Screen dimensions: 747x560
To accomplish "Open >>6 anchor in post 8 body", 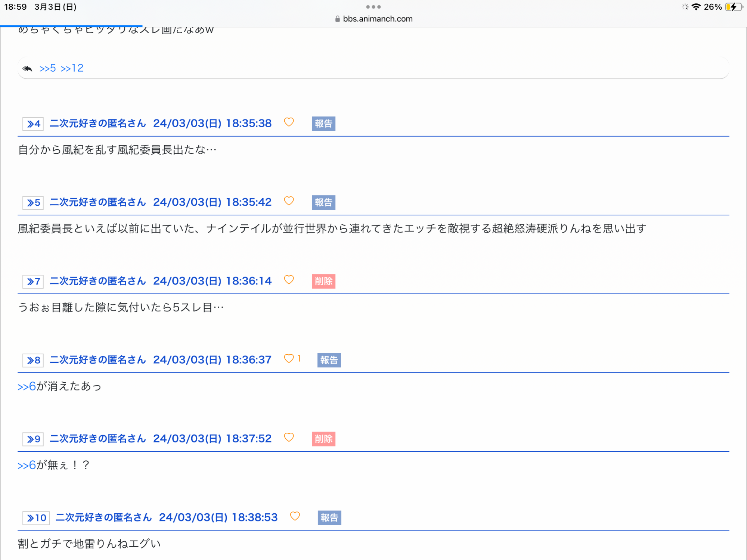I will pos(27,386).
